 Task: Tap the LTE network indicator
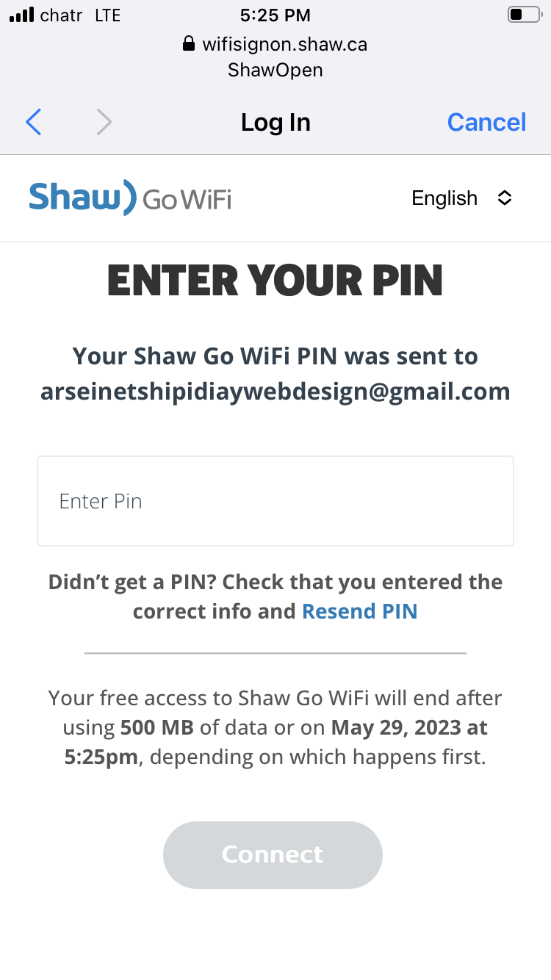tap(107, 15)
